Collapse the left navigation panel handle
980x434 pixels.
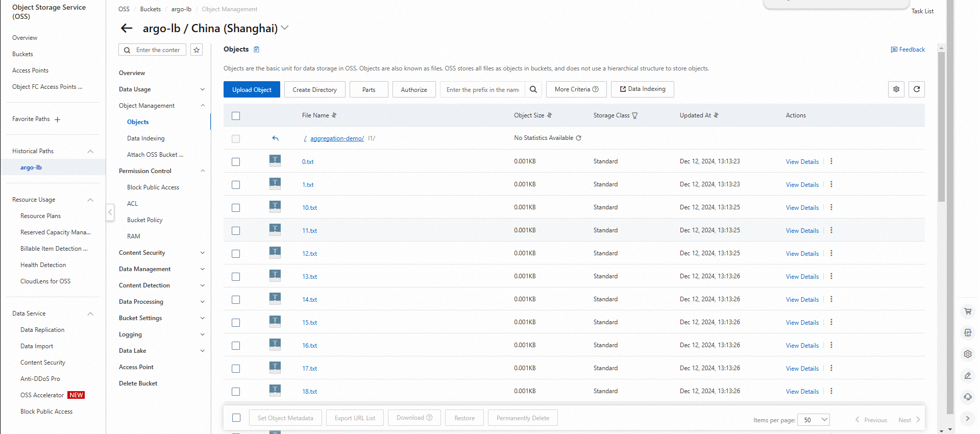pos(110,212)
